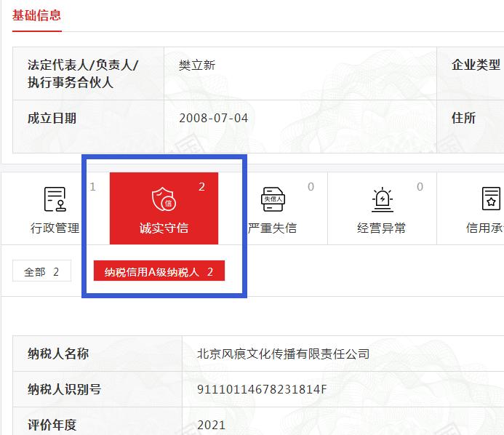The image size is (504, 435).
Task: Click the legal representative name 樊立新
Action: point(197,65)
